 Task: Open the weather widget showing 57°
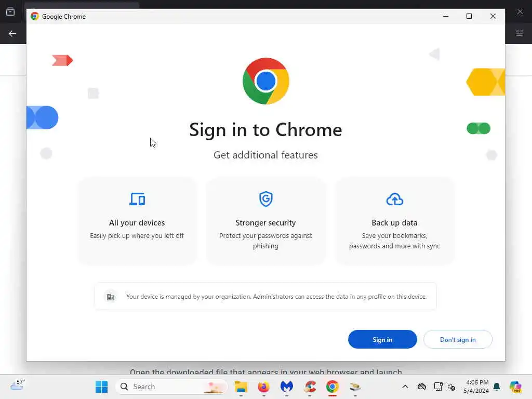click(x=18, y=385)
